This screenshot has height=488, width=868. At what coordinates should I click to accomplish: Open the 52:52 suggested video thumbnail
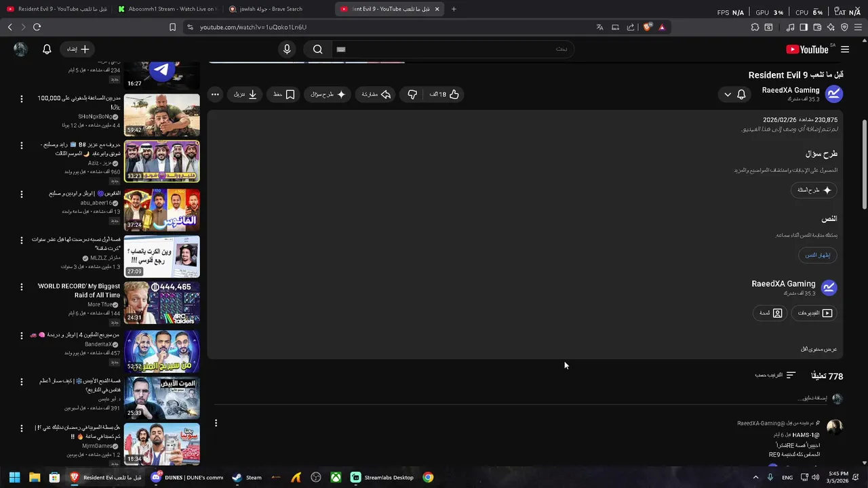pyautogui.click(x=161, y=351)
